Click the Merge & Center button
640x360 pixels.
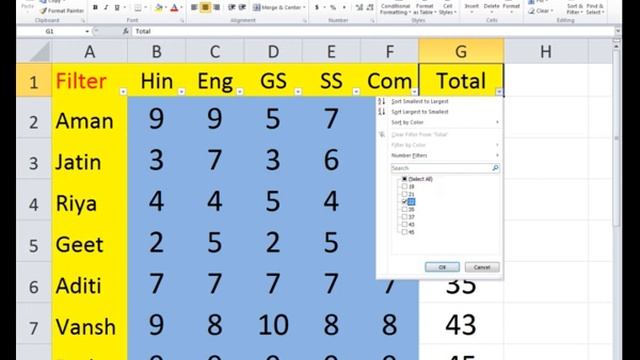tap(279, 7)
